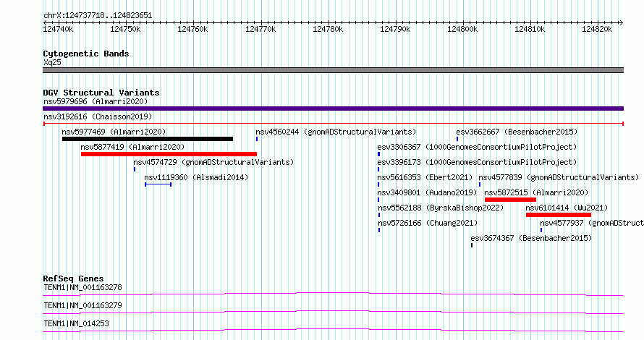Open variant nsv5977469 (Almarri2020) label

[114, 132]
